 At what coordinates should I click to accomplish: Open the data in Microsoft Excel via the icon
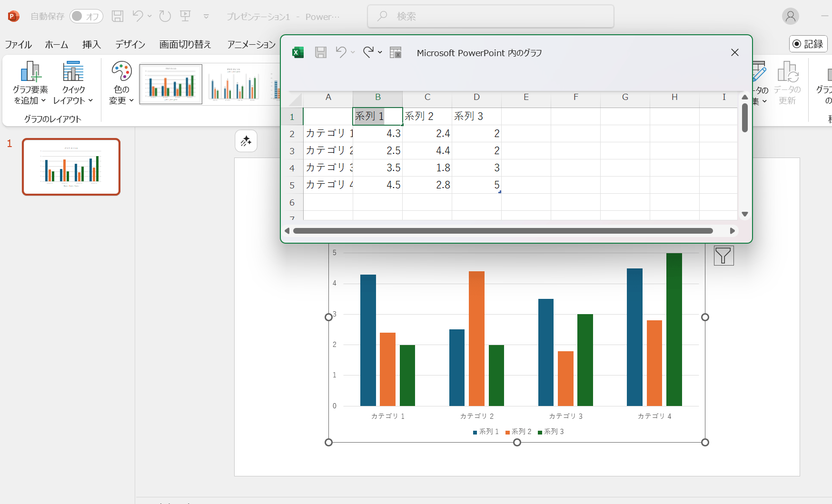(x=396, y=52)
